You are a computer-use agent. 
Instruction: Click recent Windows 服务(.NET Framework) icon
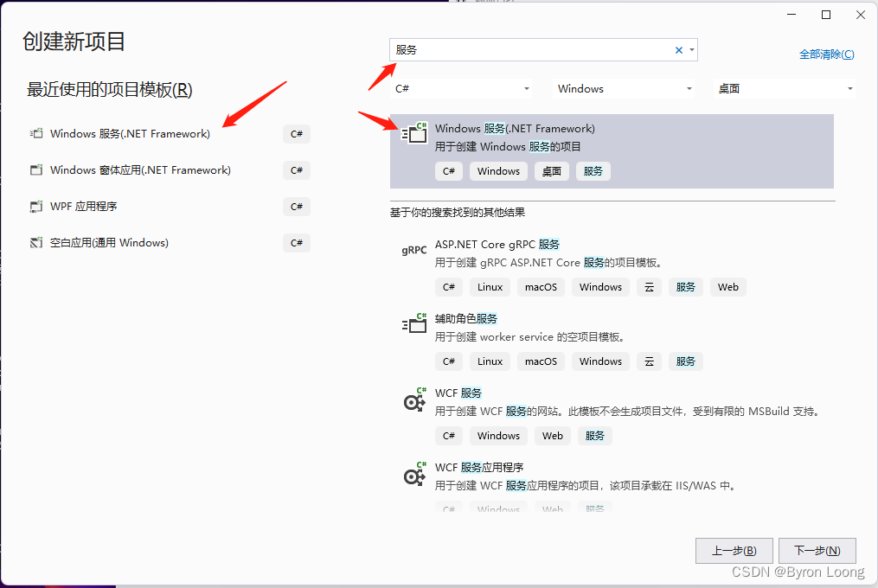(x=36, y=133)
